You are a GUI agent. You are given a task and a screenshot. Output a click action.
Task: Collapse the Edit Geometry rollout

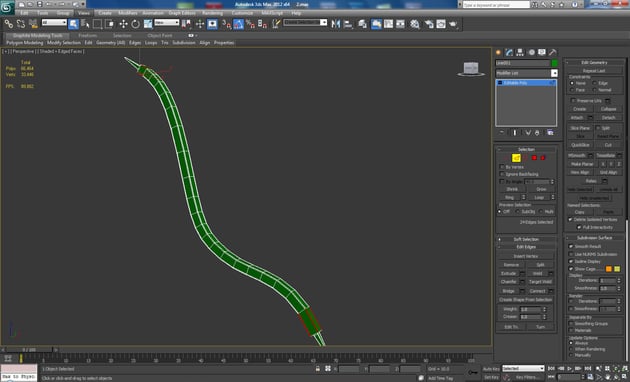[594, 62]
